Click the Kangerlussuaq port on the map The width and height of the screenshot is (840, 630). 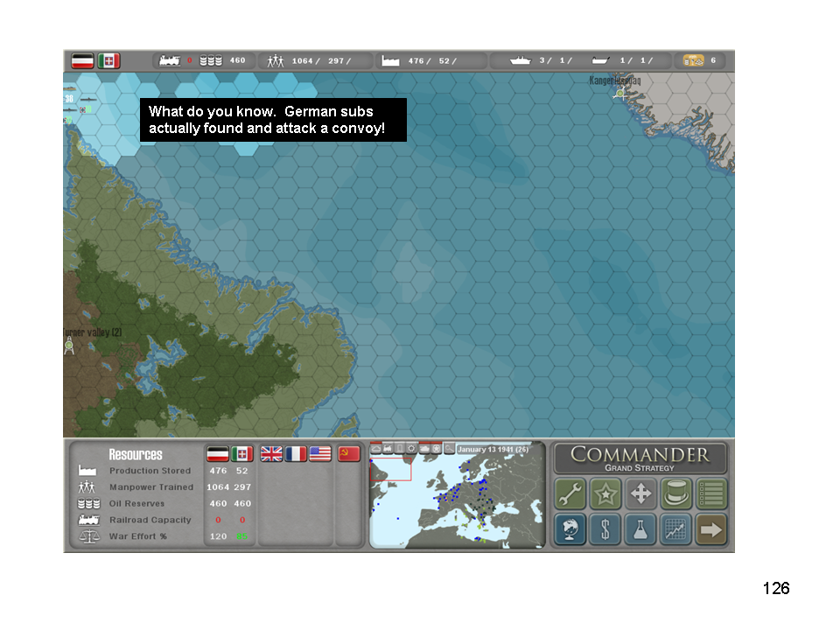(620, 93)
